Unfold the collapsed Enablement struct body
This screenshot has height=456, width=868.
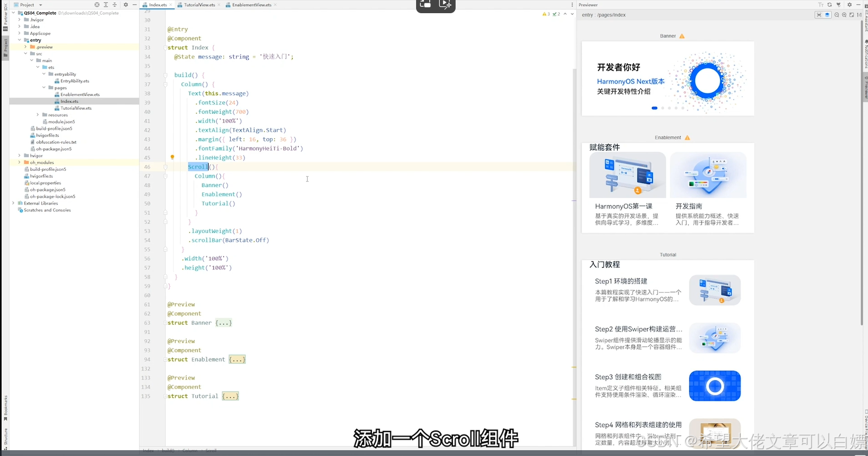[x=237, y=360]
